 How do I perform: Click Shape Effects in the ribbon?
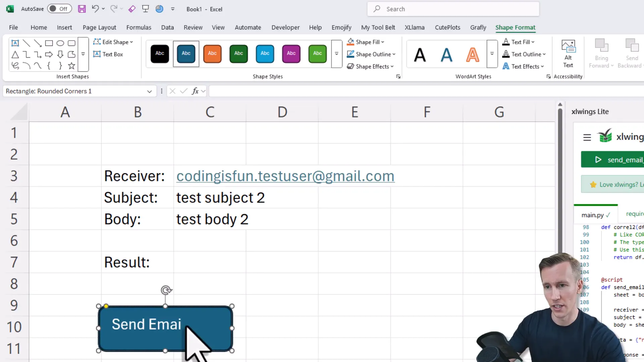370,66
